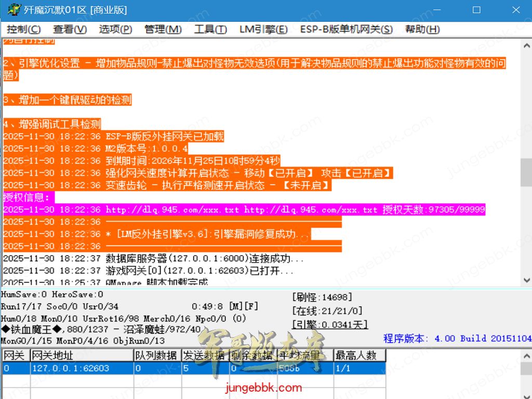Open the 选项(P) menu
Viewport: 532px width, 399px height.
[x=115, y=30]
